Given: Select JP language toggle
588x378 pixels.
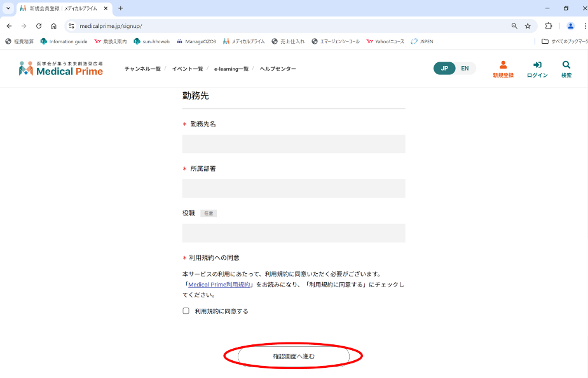Looking at the screenshot, I should click(444, 69).
